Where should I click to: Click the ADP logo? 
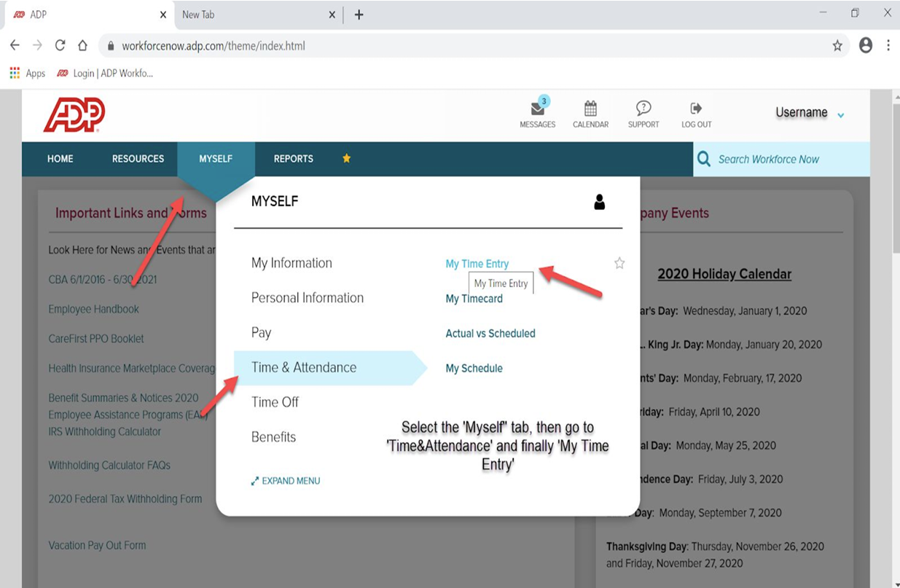74,115
